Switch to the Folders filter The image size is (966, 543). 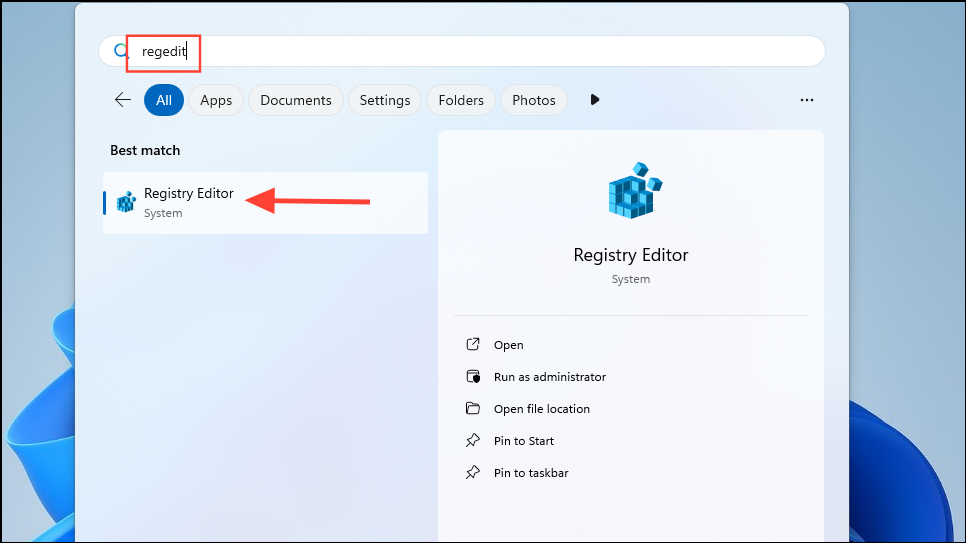click(x=461, y=100)
